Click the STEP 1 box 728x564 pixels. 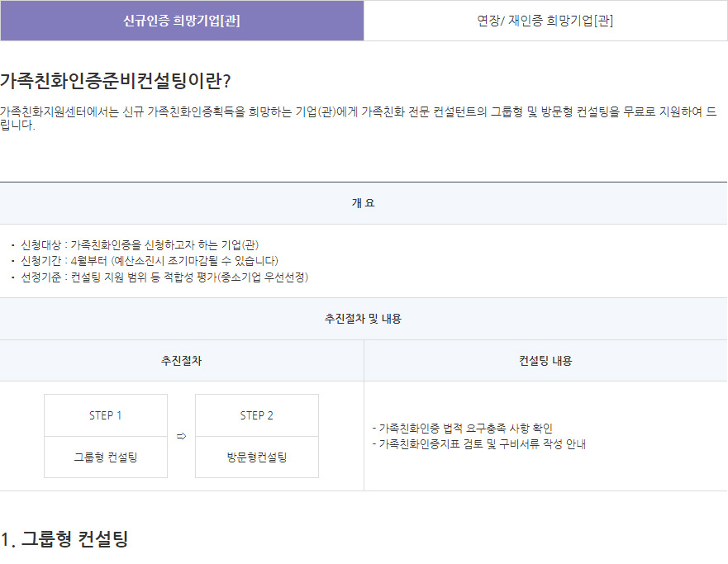point(106,415)
